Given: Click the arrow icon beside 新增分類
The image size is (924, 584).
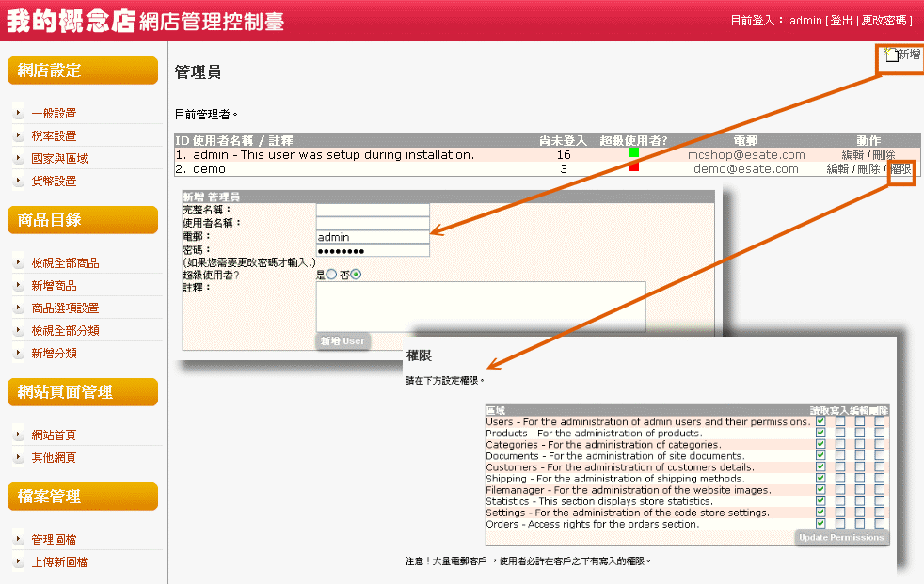Looking at the screenshot, I should 19,353.
